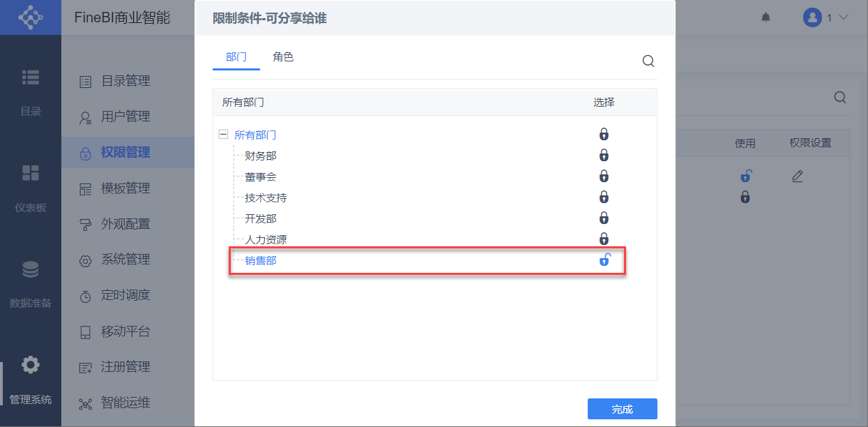The height and width of the screenshot is (427, 868).
Task: Switch to the 角色 tab
Action: coord(283,57)
